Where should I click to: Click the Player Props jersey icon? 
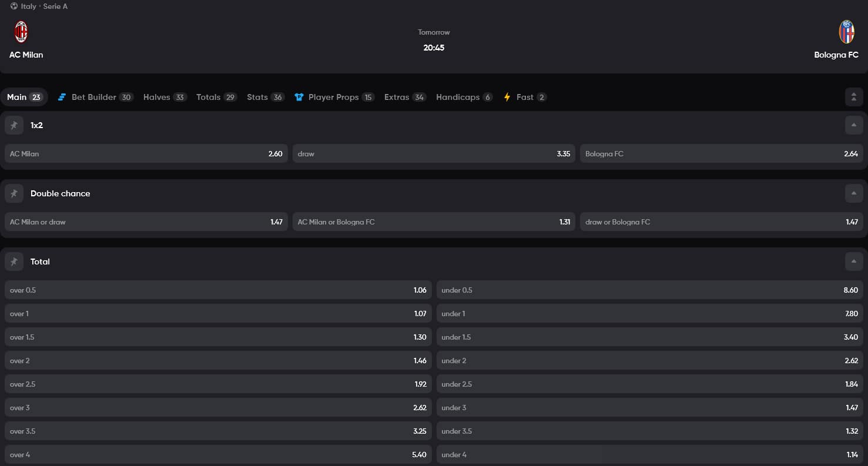tap(299, 97)
